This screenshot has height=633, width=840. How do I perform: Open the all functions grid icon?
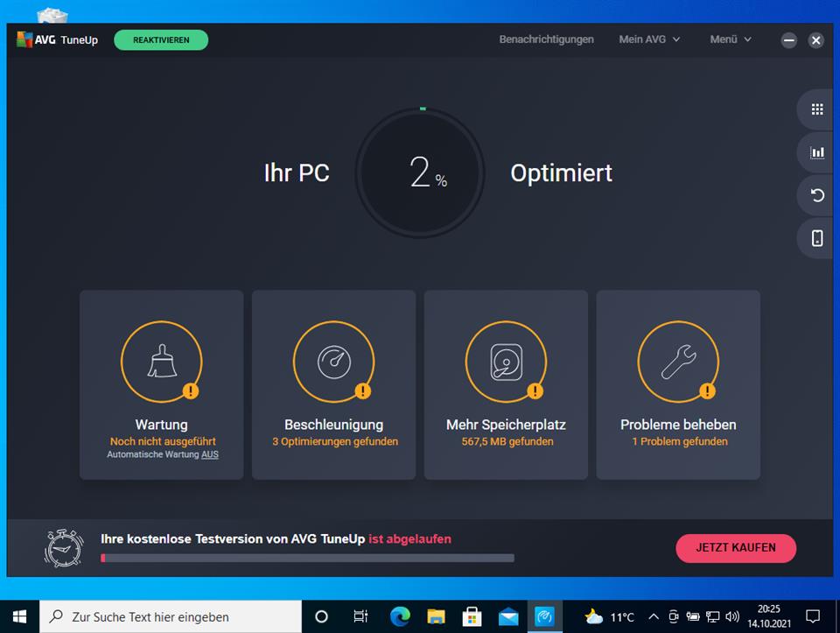[x=817, y=109]
